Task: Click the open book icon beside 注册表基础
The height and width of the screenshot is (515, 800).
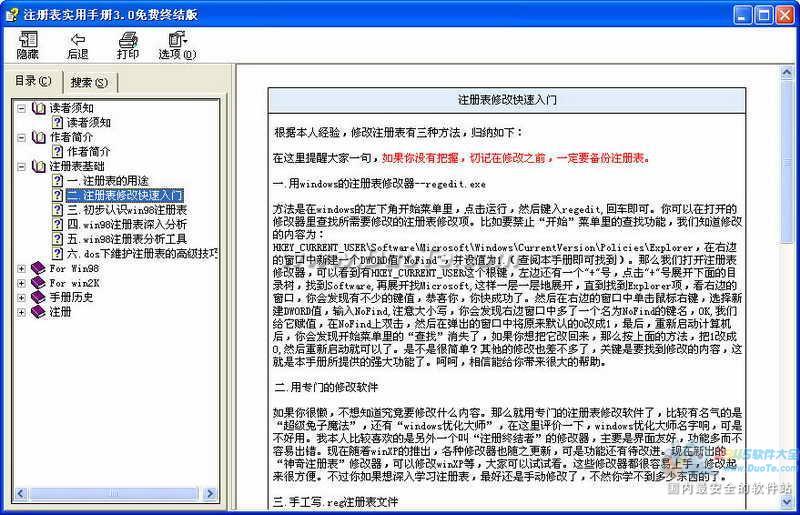Action: (x=39, y=166)
